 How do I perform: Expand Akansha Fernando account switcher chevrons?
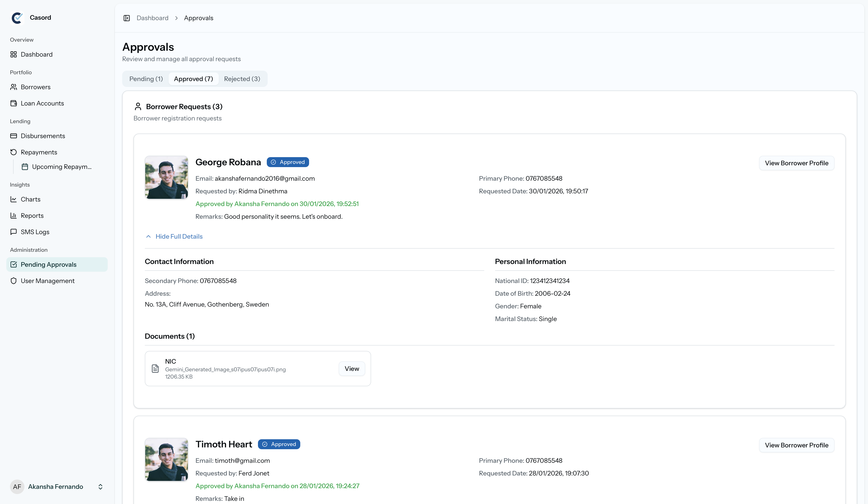click(100, 486)
